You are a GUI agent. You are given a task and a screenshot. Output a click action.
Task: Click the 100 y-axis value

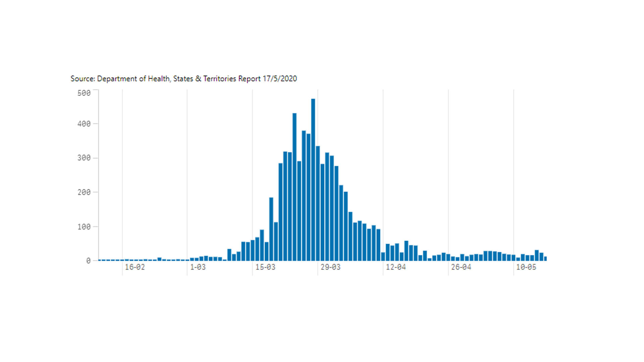tap(84, 227)
